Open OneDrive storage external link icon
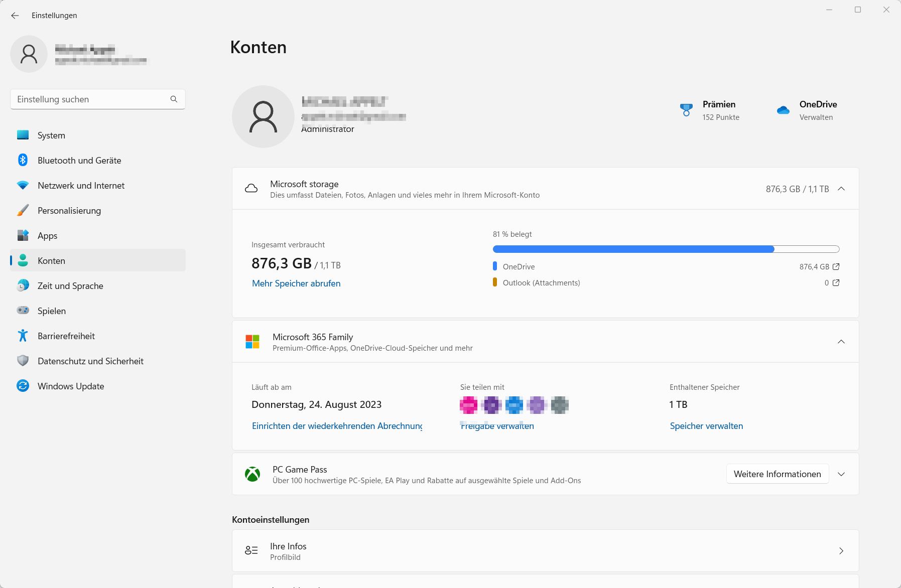The height and width of the screenshot is (588, 901). tap(836, 267)
